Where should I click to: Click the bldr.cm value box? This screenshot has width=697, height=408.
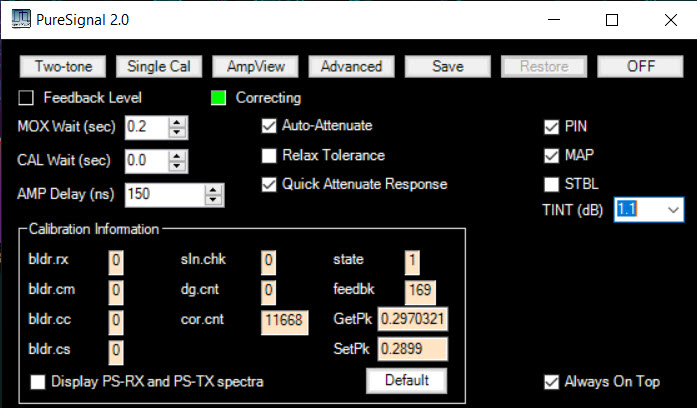pos(116,291)
